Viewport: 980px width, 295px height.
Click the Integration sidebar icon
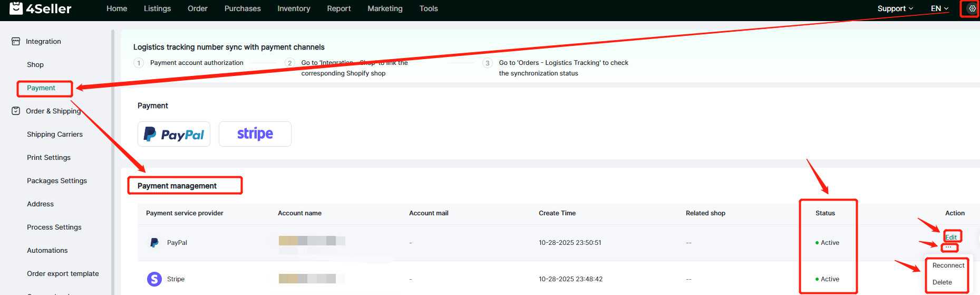[16, 41]
